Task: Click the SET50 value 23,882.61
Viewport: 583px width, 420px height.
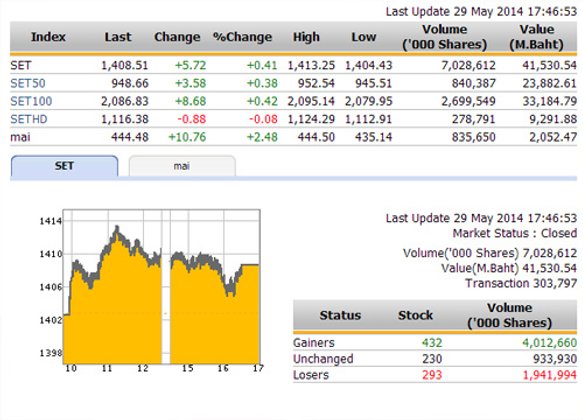Action: pos(550,83)
